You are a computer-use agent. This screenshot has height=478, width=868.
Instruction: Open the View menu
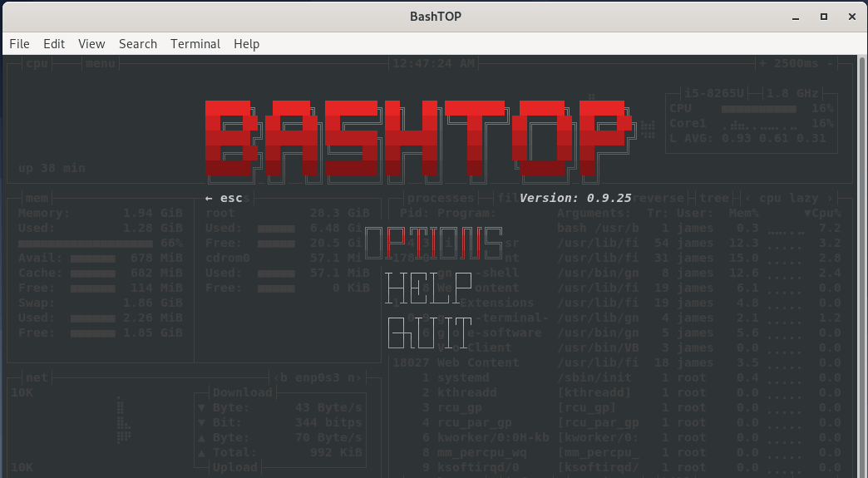click(91, 44)
